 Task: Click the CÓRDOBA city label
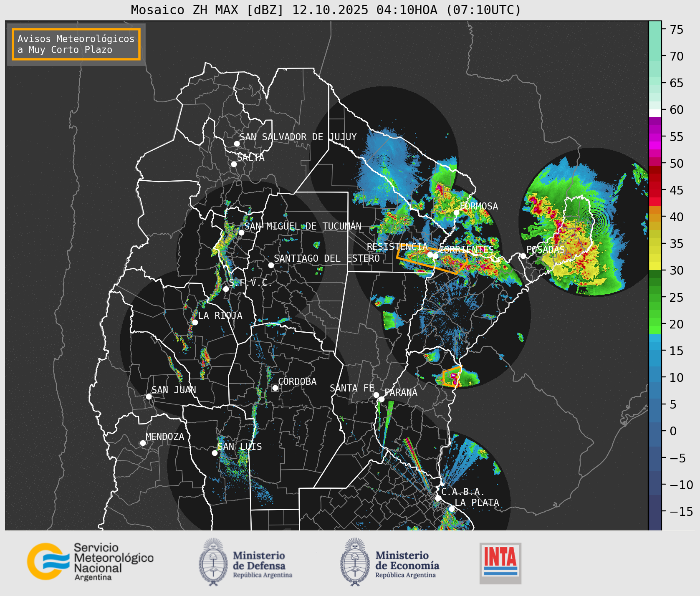click(297, 381)
